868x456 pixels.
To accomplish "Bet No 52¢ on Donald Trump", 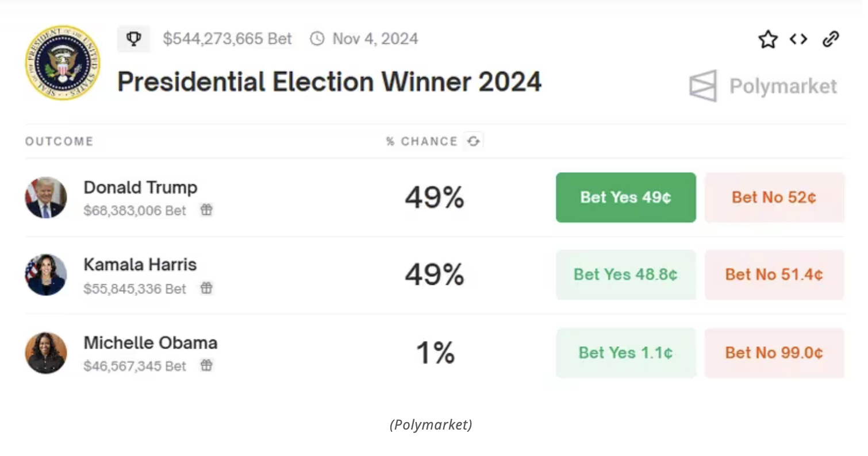I will click(774, 198).
